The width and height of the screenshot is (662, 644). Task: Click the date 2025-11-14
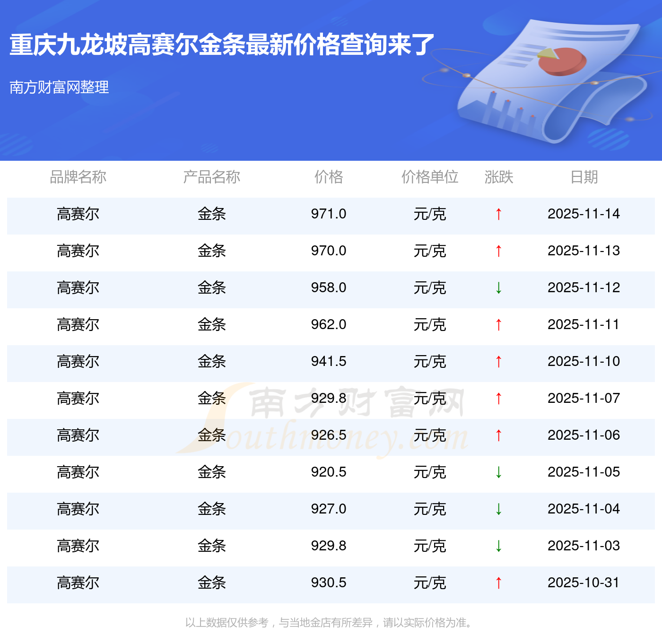(584, 214)
